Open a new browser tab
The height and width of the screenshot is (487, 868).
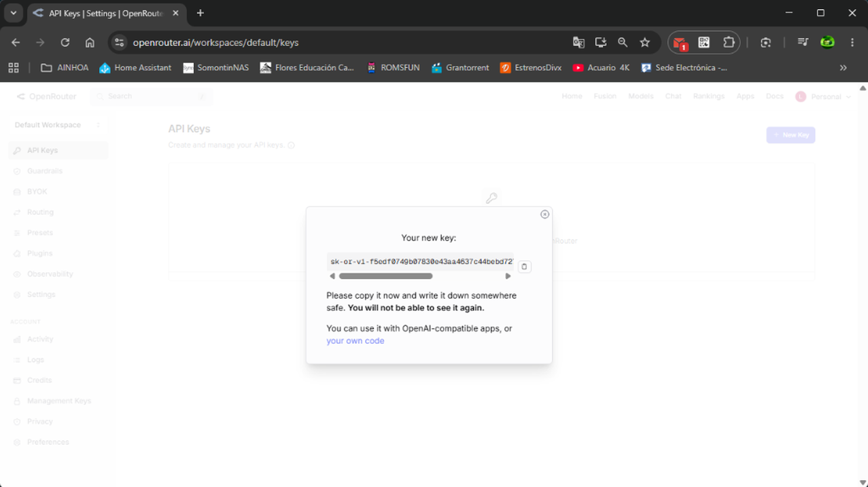[x=200, y=13]
